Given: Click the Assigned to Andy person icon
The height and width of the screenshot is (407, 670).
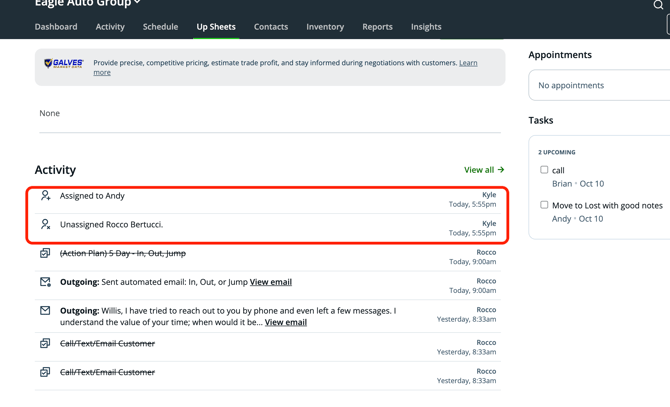Looking at the screenshot, I should click(45, 196).
